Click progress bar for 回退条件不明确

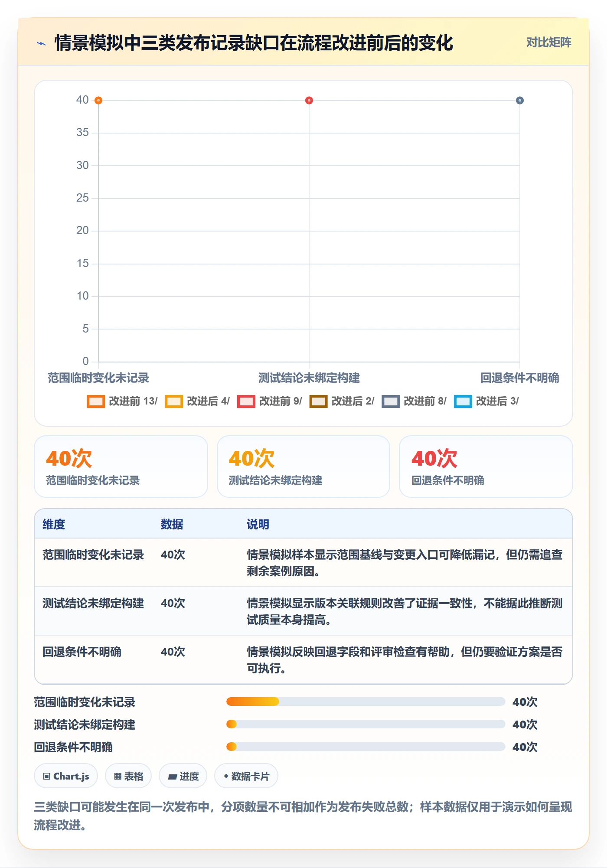click(x=366, y=747)
